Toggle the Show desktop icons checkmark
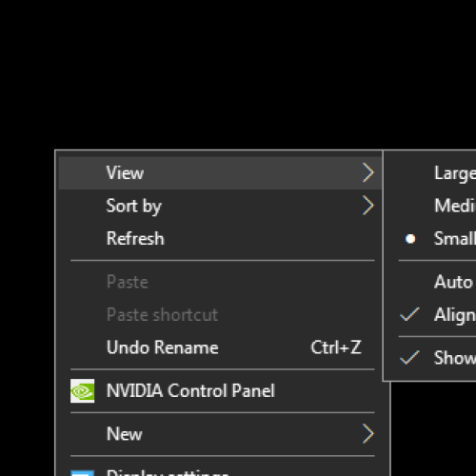 point(409,358)
